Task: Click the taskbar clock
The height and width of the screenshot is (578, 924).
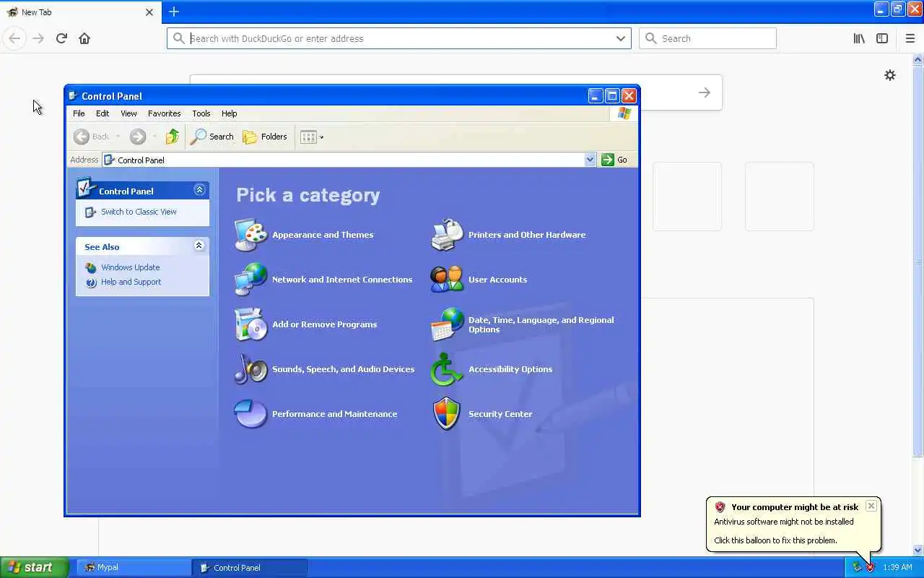Action: point(897,567)
